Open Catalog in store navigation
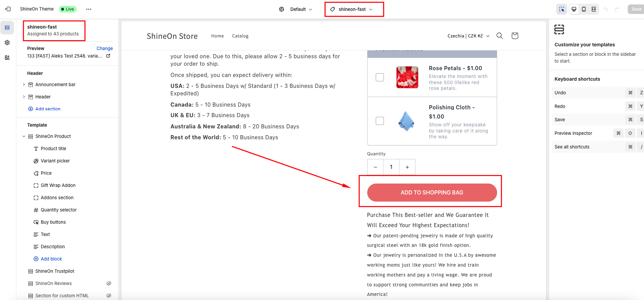Image resolution: width=644 pixels, height=300 pixels. click(x=240, y=36)
